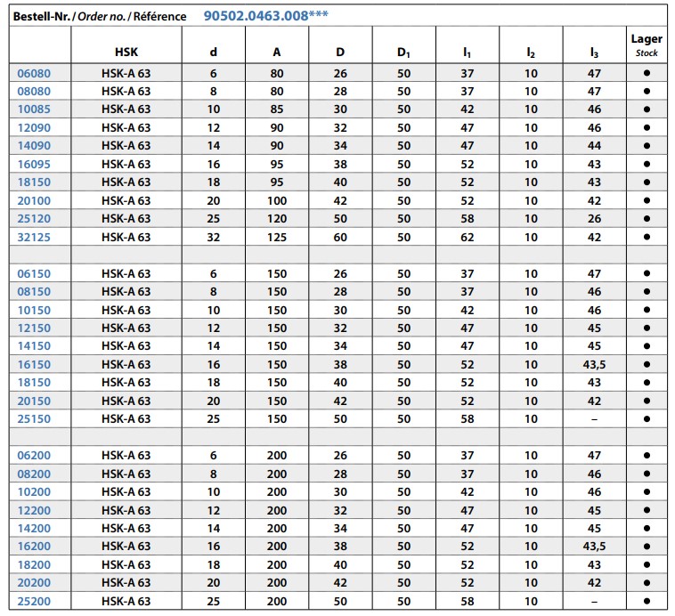Click A value 85 in row 10085

pos(277,109)
